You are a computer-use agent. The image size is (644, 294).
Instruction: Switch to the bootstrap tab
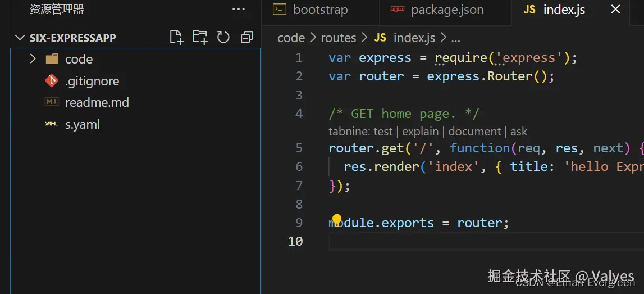[x=320, y=10]
